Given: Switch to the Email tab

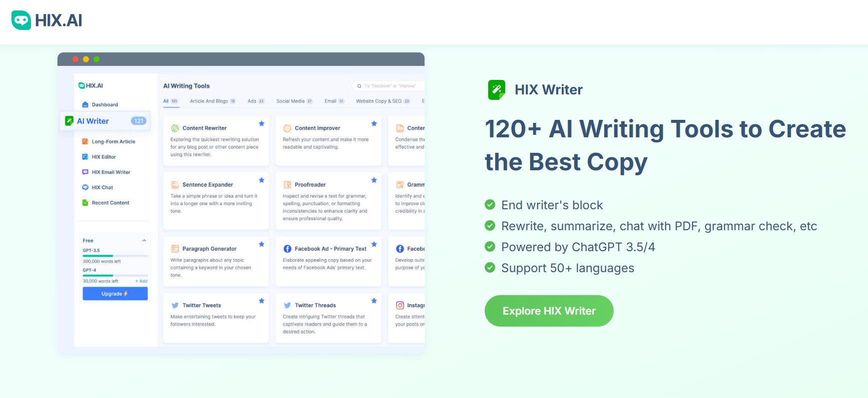Looking at the screenshot, I should [x=334, y=101].
